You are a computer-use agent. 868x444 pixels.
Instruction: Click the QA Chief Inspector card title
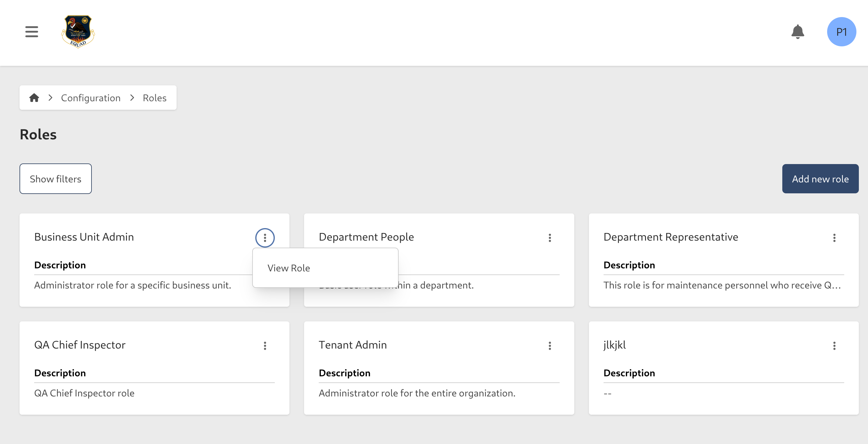click(80, 345)
